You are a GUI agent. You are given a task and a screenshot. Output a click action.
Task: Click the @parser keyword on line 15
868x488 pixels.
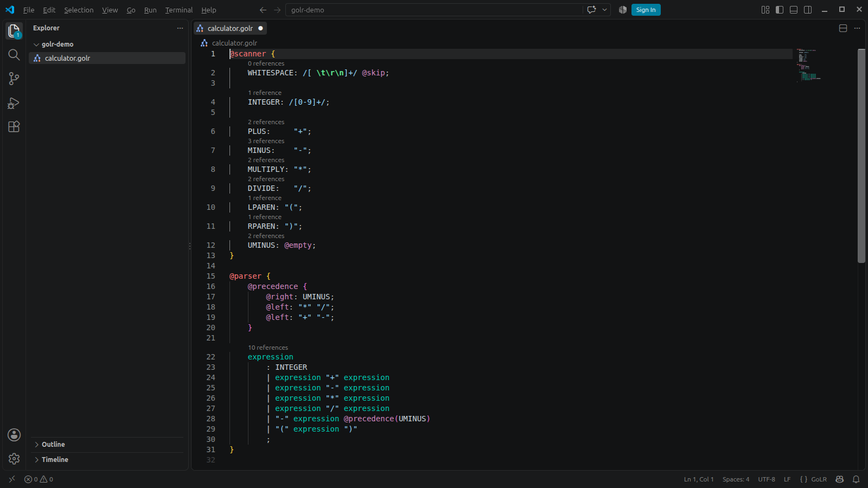tap(245, 276)
